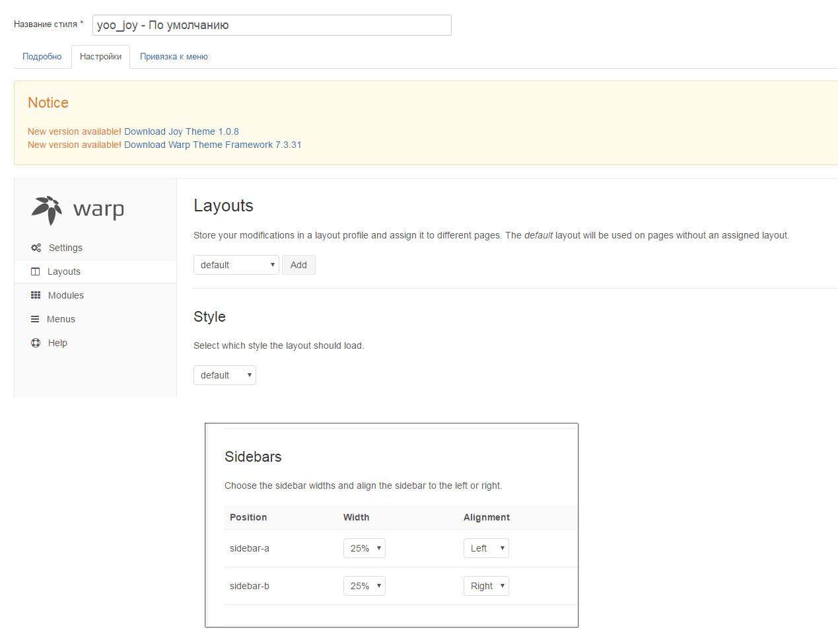The image size is (838, 644).
Task: Open Modules section in Warp sidebar
Action: [66, 295]
